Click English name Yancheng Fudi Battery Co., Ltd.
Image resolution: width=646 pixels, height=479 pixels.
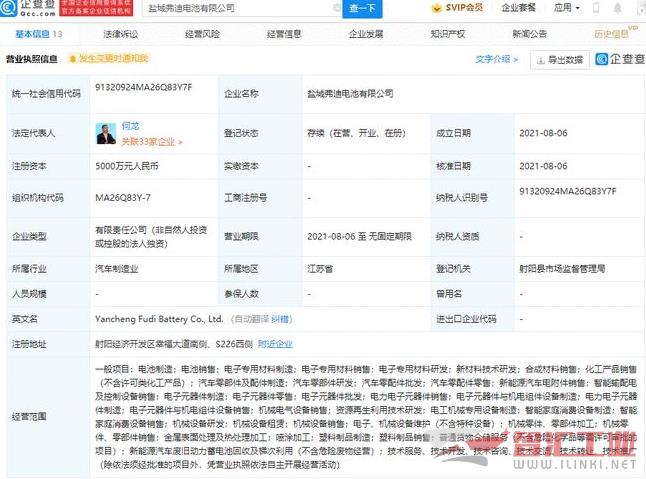(159, 319)
